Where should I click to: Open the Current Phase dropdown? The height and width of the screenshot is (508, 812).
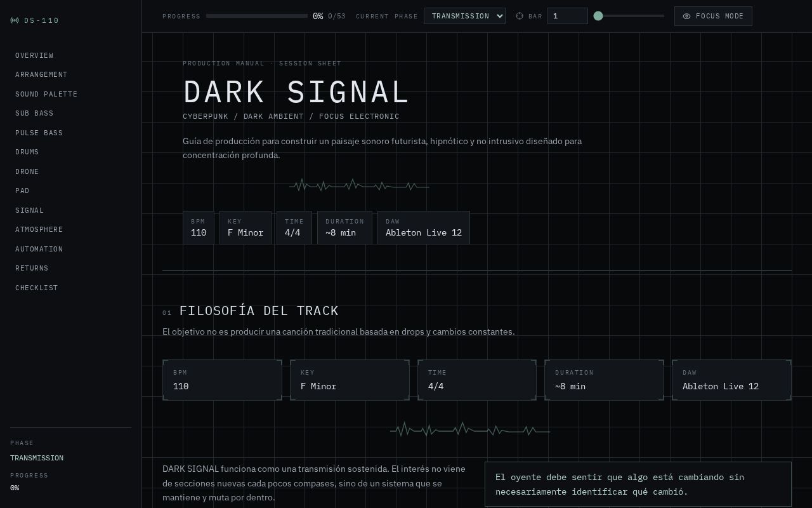(x=464, y=16)
